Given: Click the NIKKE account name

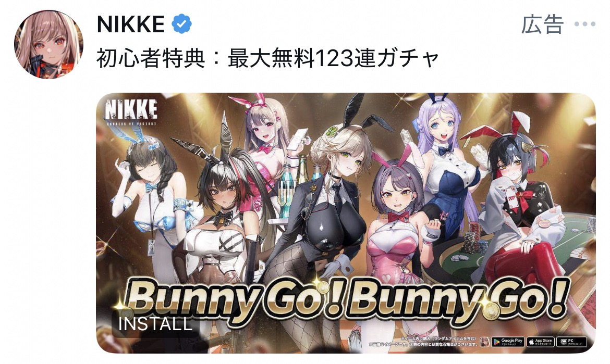Looking at the screenshot, I should pyautogui.click(x=131, y=24).
